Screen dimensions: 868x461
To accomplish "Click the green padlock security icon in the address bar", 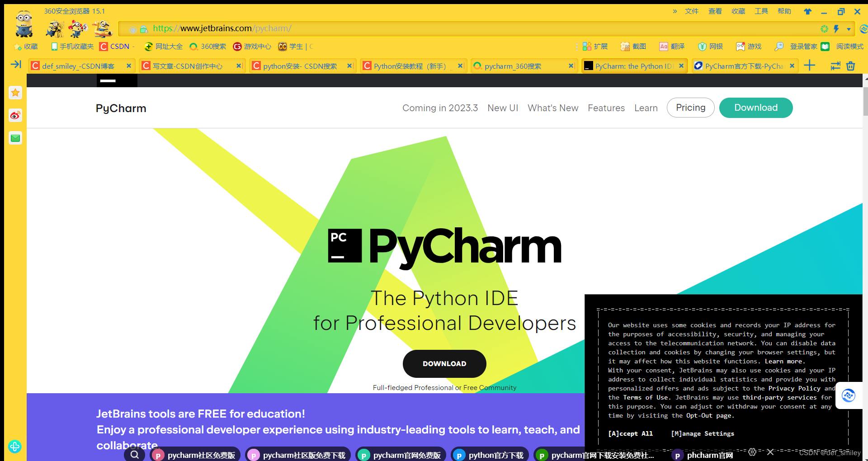I will pyautogui.click(x=144, y=29).
